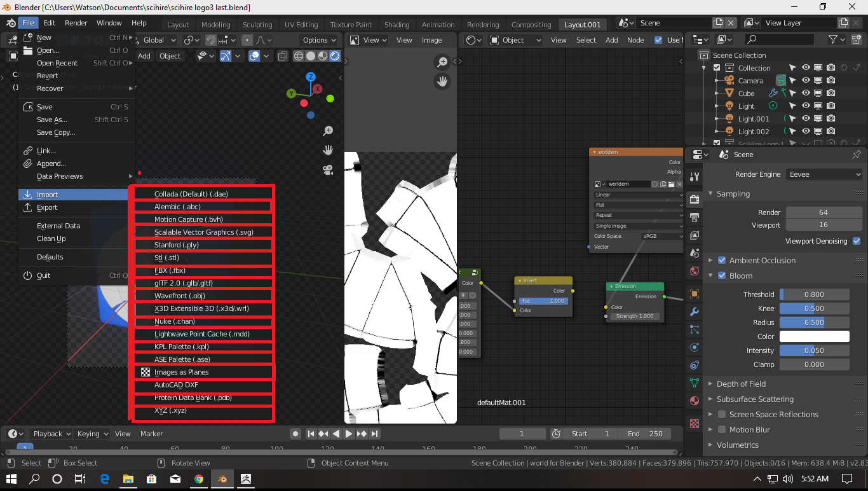Jump to the timeline's end frame
The width and height of the screenshot is (868, 491).
tap(375, 434)
